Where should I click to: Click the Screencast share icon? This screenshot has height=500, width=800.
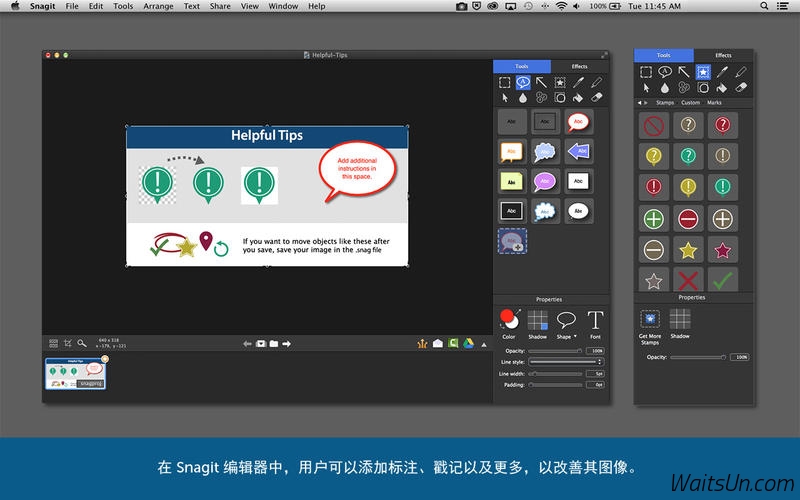(422, 343)
